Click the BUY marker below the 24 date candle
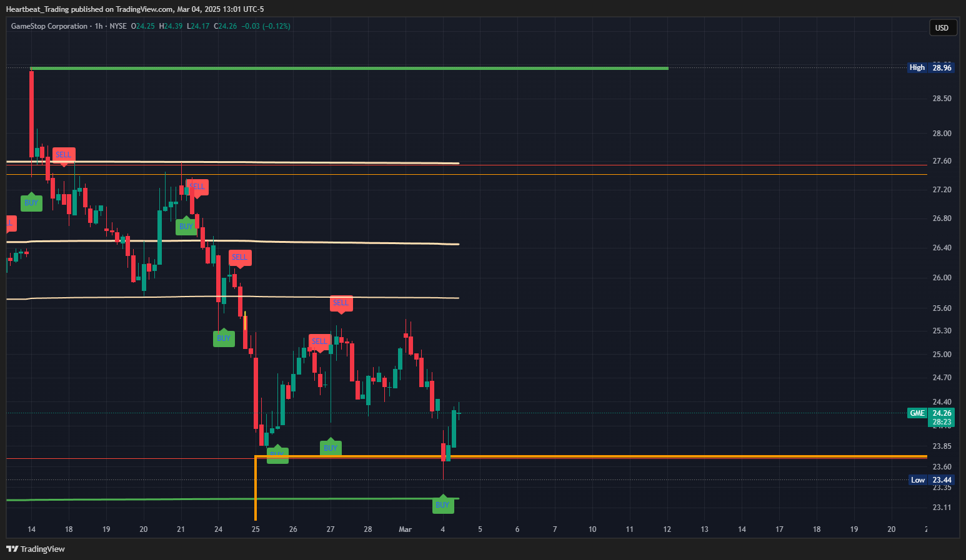The width and height of the screenshot is (966, 560). 224,338
